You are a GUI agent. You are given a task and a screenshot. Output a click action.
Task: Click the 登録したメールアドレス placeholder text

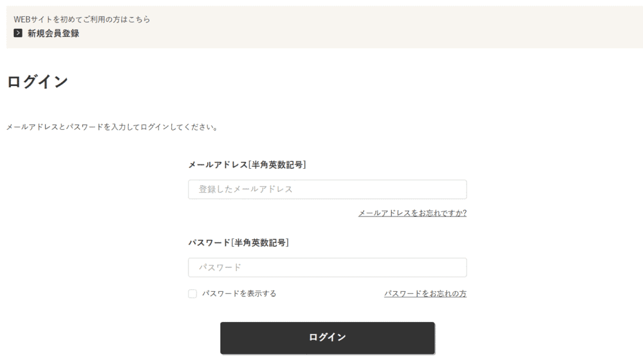point(246,190)
